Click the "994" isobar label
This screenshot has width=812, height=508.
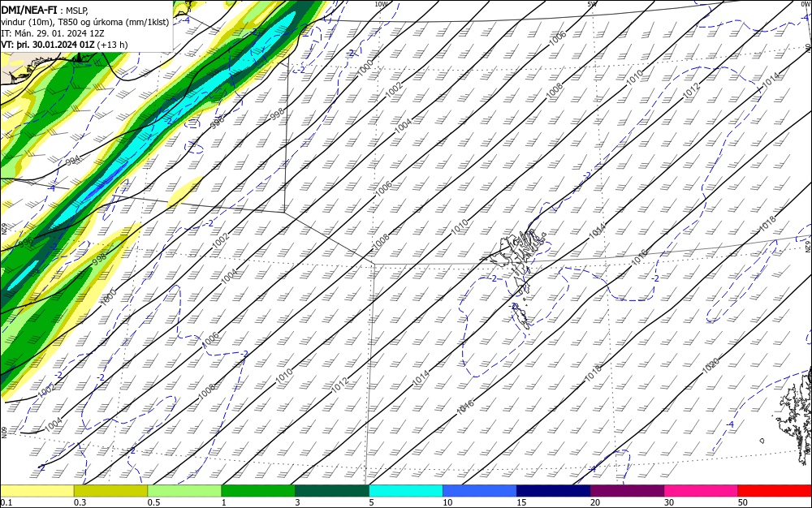(73, 161)
